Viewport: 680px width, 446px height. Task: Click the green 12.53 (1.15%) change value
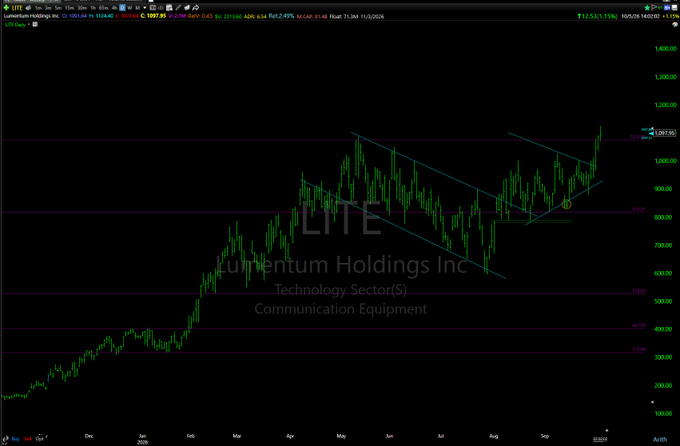pyautogui.click(x=598, y=16)
